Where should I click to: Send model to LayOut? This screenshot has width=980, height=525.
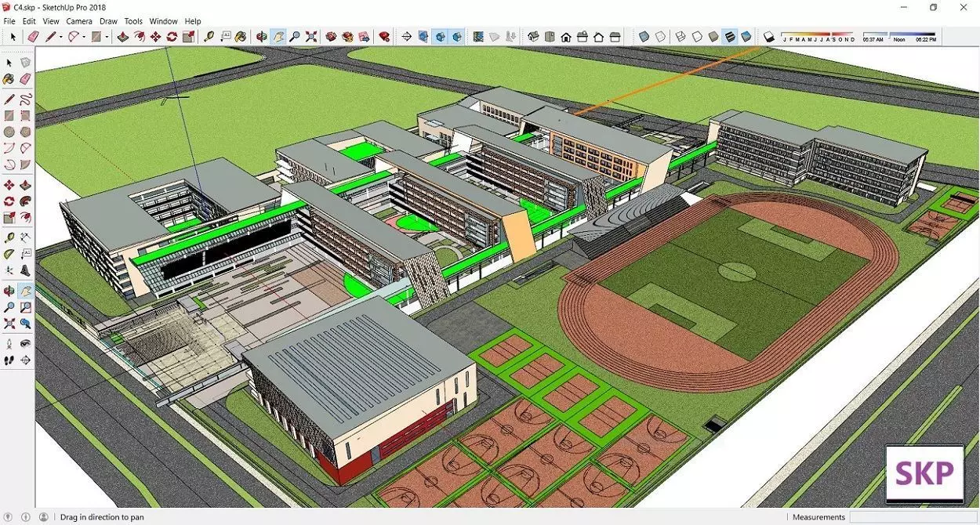364,36
